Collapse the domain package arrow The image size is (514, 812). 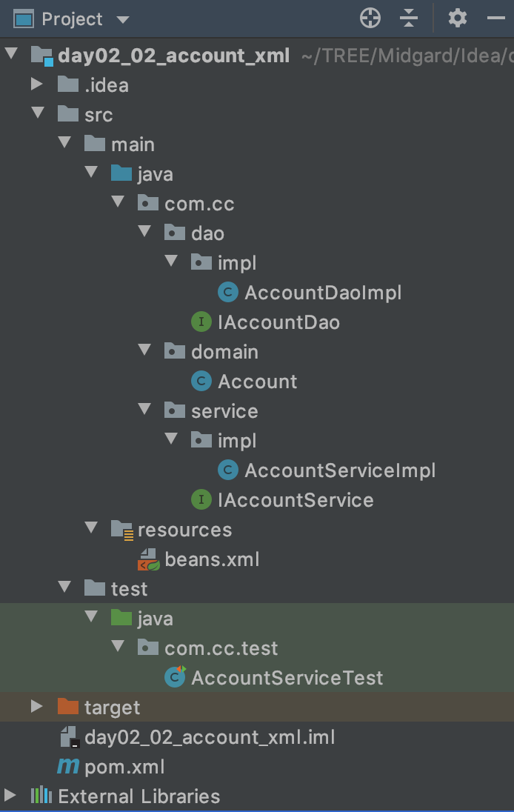pyautogui.click(x=144, y=352)
